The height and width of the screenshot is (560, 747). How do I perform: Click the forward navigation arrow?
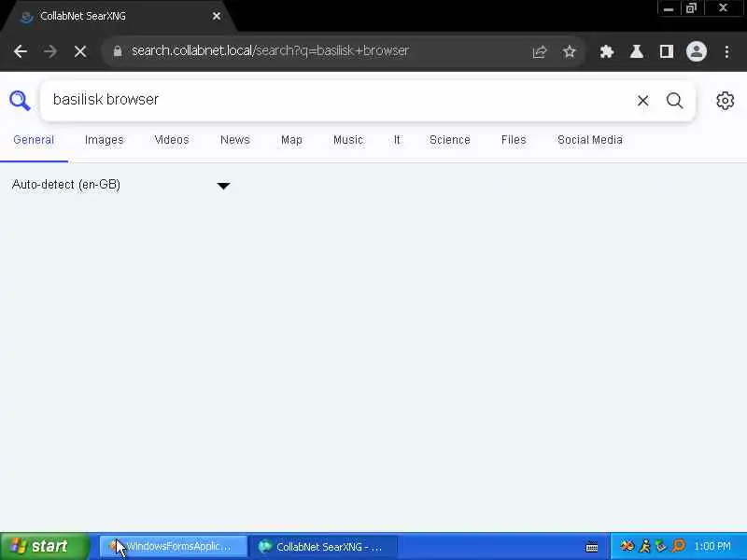coord(50,51)
